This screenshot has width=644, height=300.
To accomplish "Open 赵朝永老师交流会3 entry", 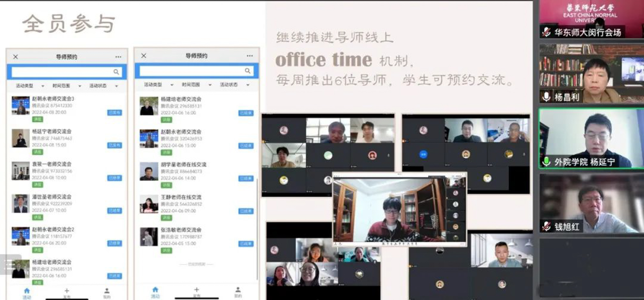I will (x=53, y=99).
